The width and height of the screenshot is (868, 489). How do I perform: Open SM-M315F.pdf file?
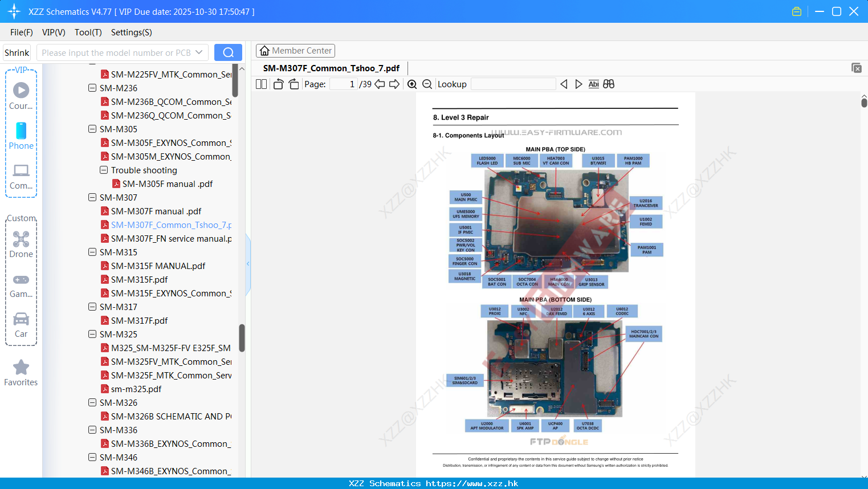point(140,280)
